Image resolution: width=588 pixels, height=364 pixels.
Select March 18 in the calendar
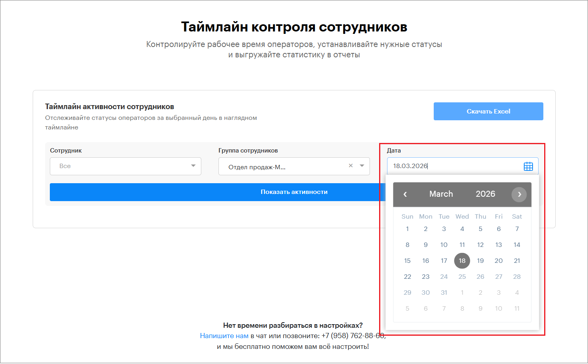click(x=462, y=261)
